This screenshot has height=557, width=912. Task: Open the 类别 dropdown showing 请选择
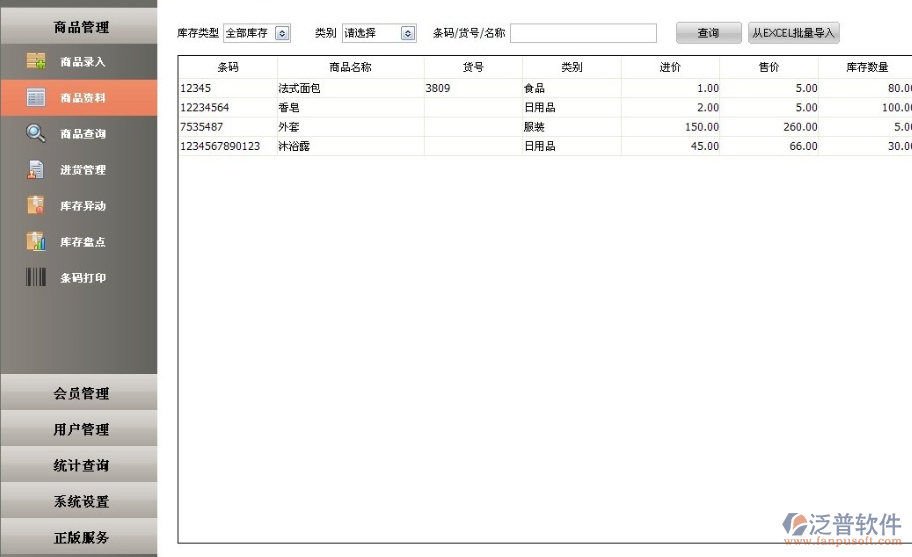point(379,33)
